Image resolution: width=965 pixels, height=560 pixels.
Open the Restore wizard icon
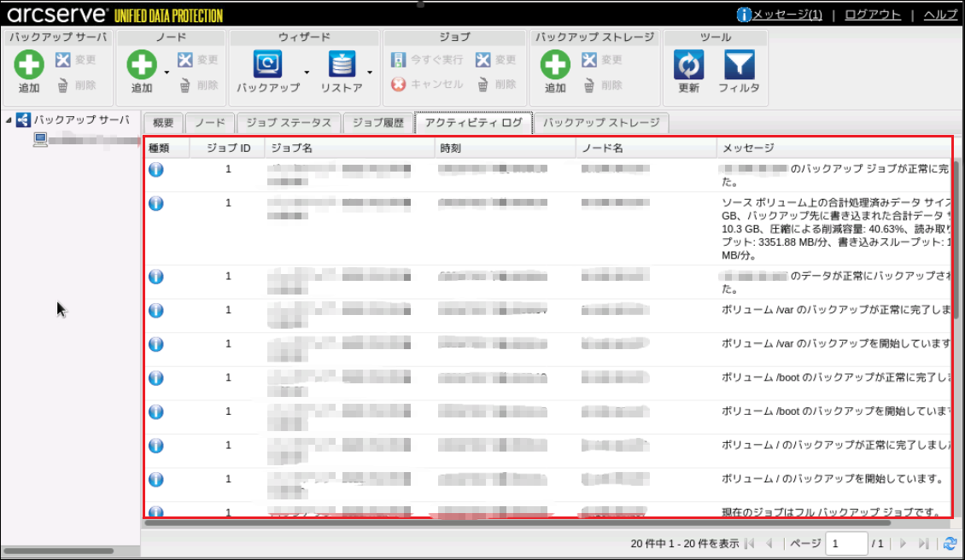342,65
